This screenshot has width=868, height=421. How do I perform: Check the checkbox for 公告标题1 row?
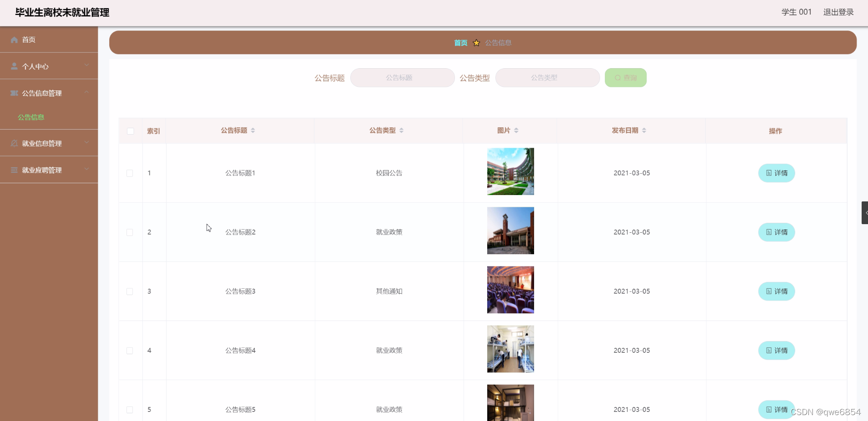tap(130, 173)
